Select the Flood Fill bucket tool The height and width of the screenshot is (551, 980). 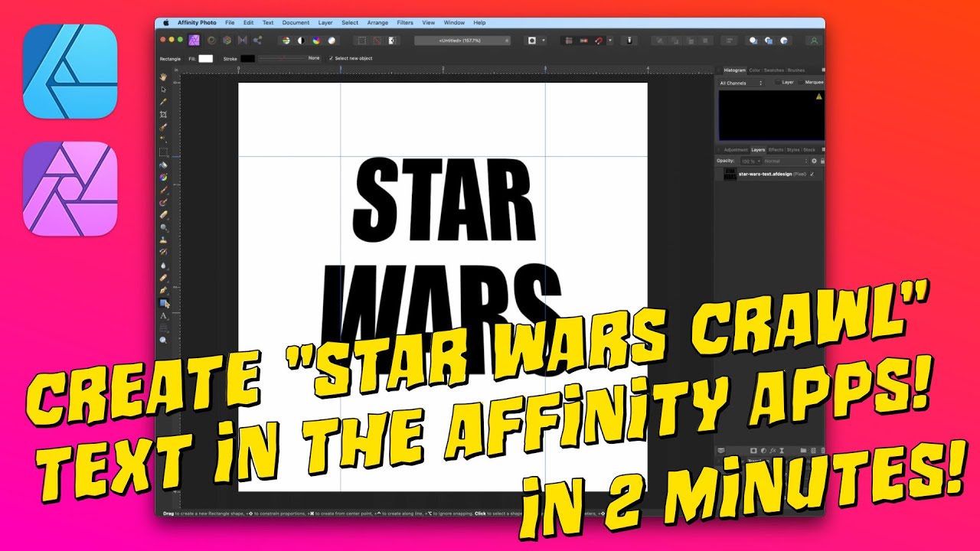point(163,165)
